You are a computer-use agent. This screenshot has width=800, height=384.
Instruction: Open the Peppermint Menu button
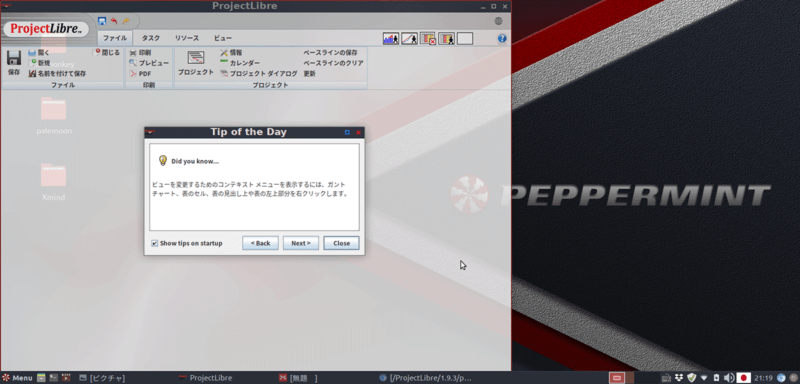click(x=17, y=378)
